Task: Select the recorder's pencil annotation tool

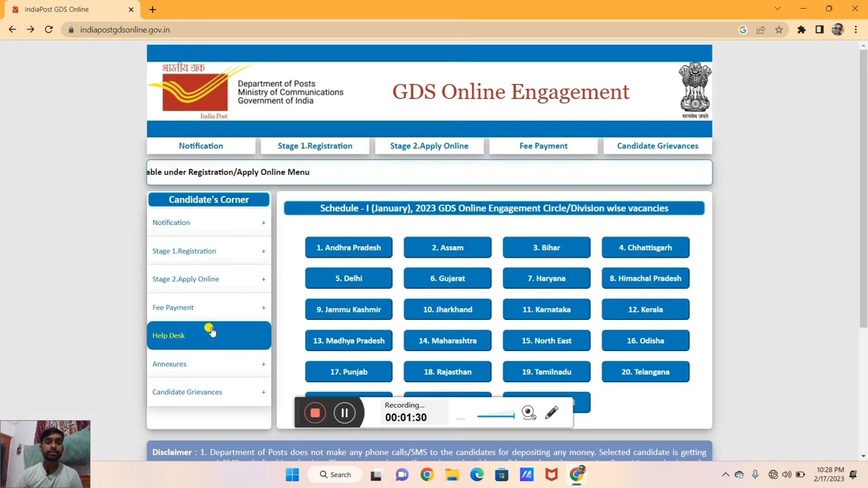Action: pyautogui.click(x=551, y=412)
